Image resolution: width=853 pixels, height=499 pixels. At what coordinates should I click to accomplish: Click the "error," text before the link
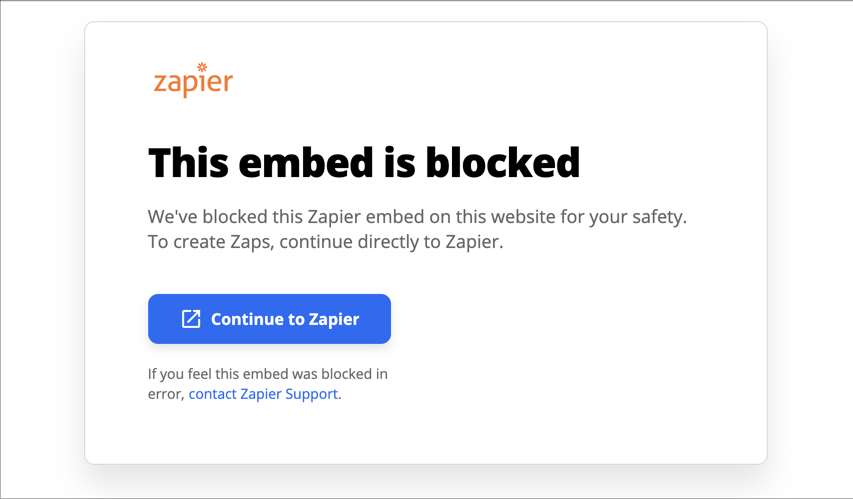click(x=166, y=394)
